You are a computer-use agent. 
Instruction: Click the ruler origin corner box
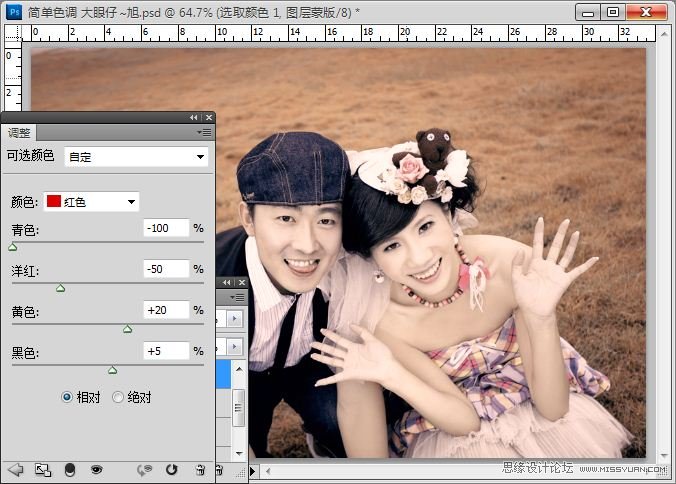coord(13,33)
